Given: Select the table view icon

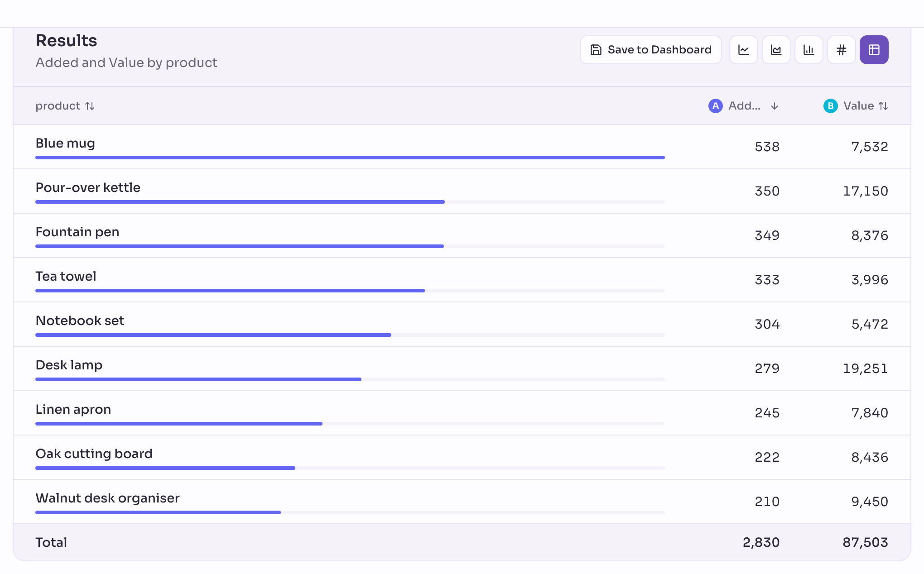Looking at the screenshot, I should pos(874,50).
